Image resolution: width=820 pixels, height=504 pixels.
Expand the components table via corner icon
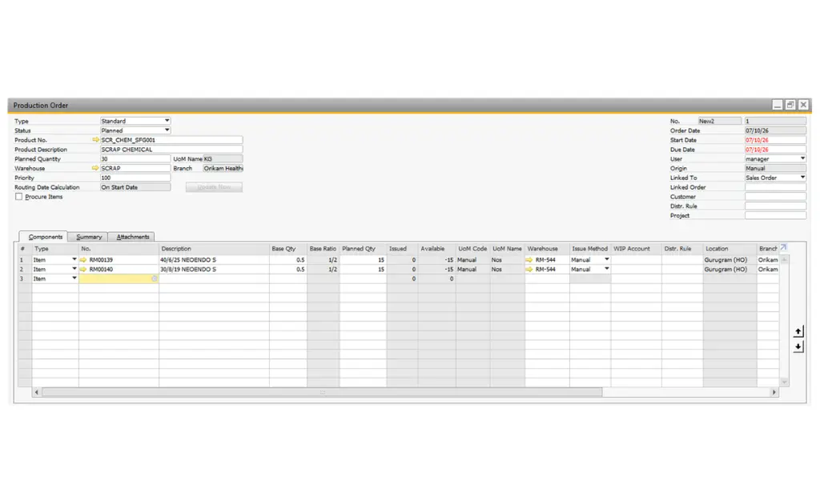point(783,247)
